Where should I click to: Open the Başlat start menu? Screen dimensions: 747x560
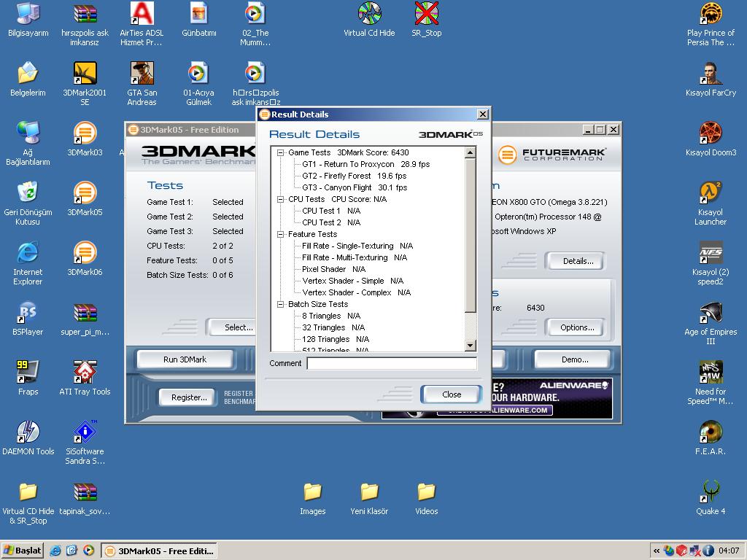click(23, 551)
